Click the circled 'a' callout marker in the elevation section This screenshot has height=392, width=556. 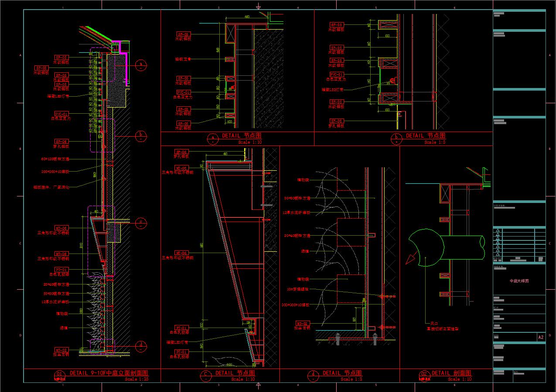pyautogui.click(x=141, y=65)
